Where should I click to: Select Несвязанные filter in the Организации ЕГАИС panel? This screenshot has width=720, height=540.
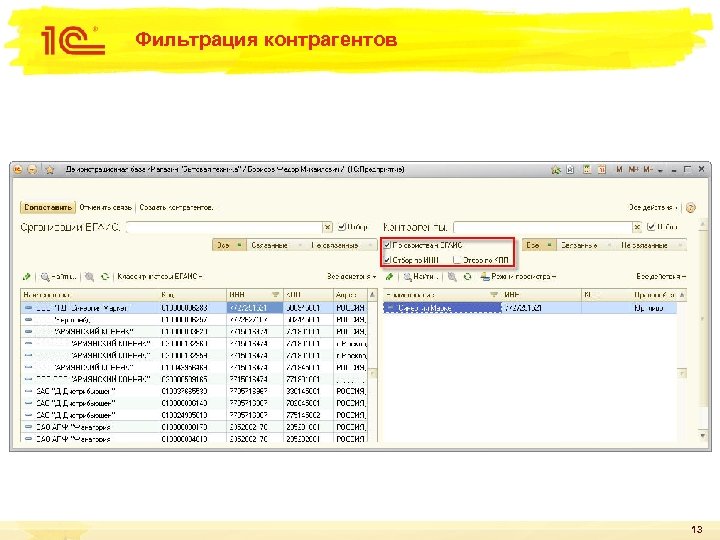(x=341, y=245)
